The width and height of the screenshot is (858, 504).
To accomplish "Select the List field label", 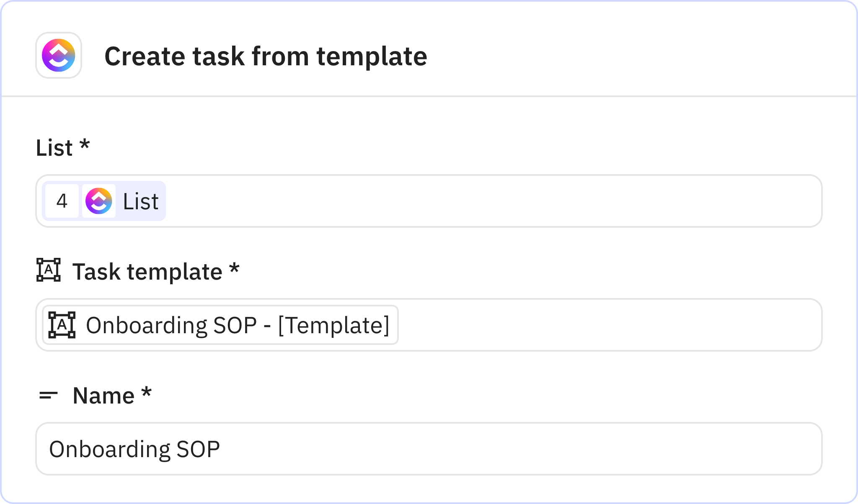I will 62,147.
